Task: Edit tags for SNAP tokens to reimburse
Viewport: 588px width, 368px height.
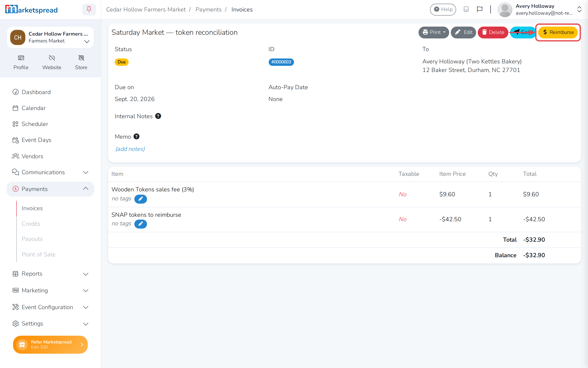Action: click(x=140, y=224)
